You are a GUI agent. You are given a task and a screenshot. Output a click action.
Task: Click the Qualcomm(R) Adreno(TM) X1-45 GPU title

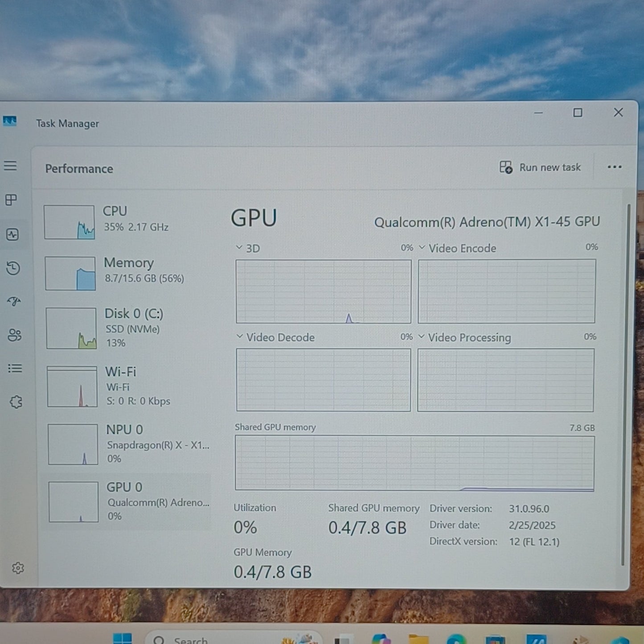click(487, 222)
